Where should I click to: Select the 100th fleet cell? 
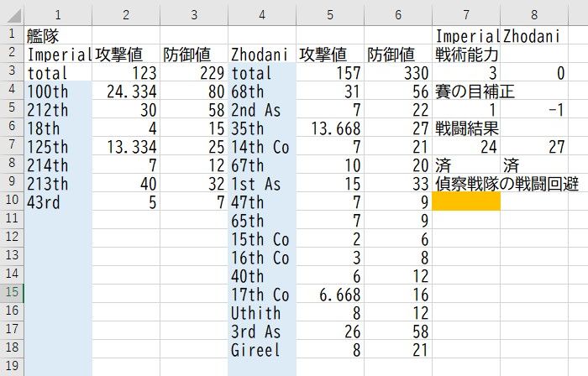(58, 91)
